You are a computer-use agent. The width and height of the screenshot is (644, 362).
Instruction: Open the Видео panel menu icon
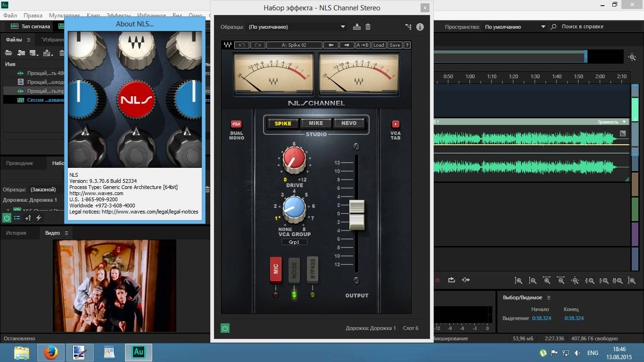coord(66,233)
